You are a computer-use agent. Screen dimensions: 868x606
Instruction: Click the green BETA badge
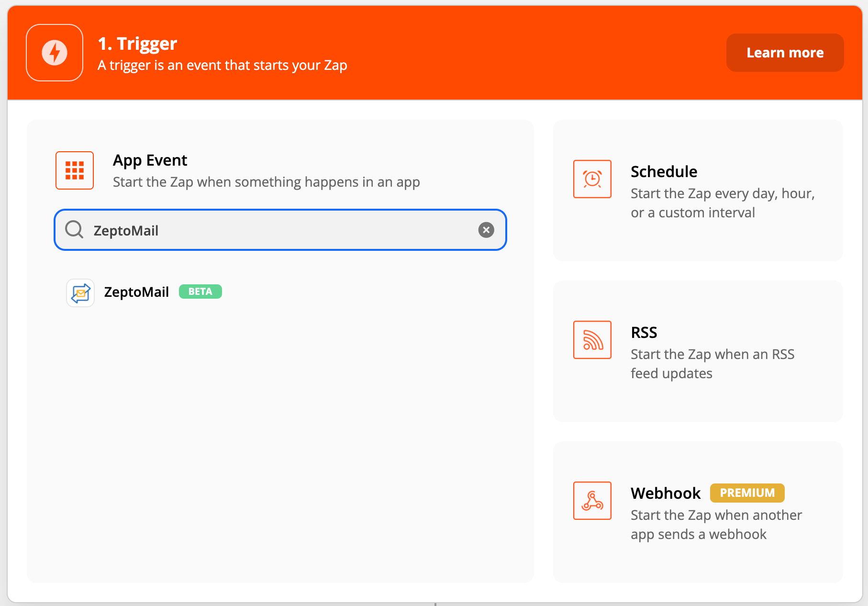pyautogui.click(x=200, y=292)
